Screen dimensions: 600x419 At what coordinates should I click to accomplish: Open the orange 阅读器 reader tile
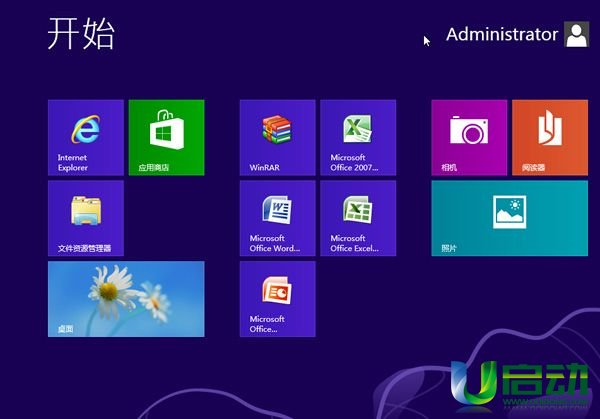click(550, 138)
